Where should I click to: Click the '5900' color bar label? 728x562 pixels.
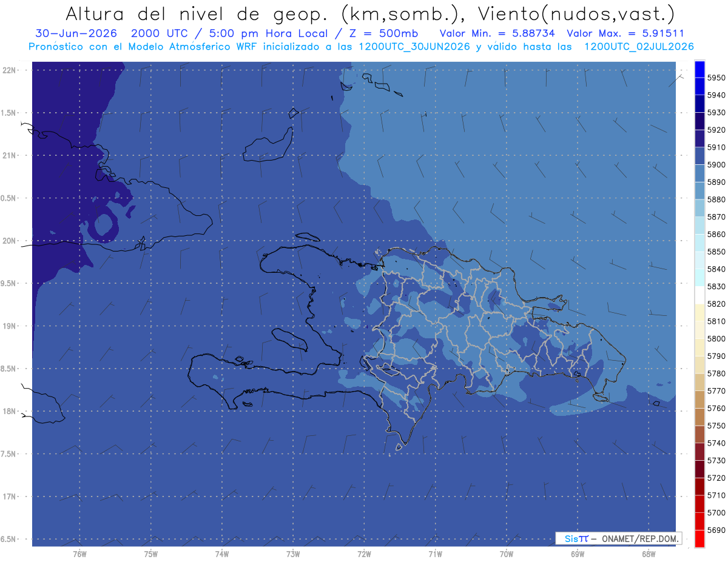716,165
